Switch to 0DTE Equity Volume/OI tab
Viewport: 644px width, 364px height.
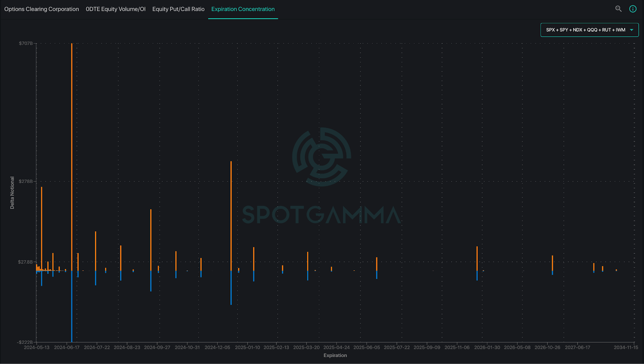[x=116, y=9]
